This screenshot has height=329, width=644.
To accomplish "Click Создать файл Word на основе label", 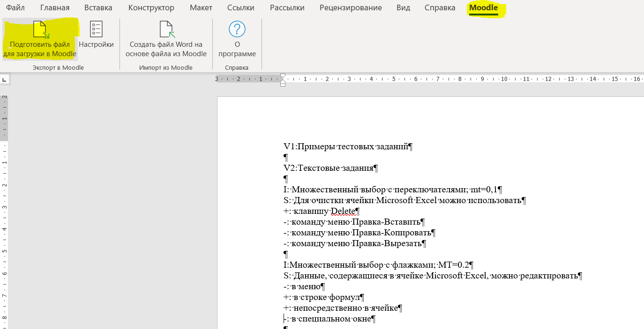I will coord(166,49).
